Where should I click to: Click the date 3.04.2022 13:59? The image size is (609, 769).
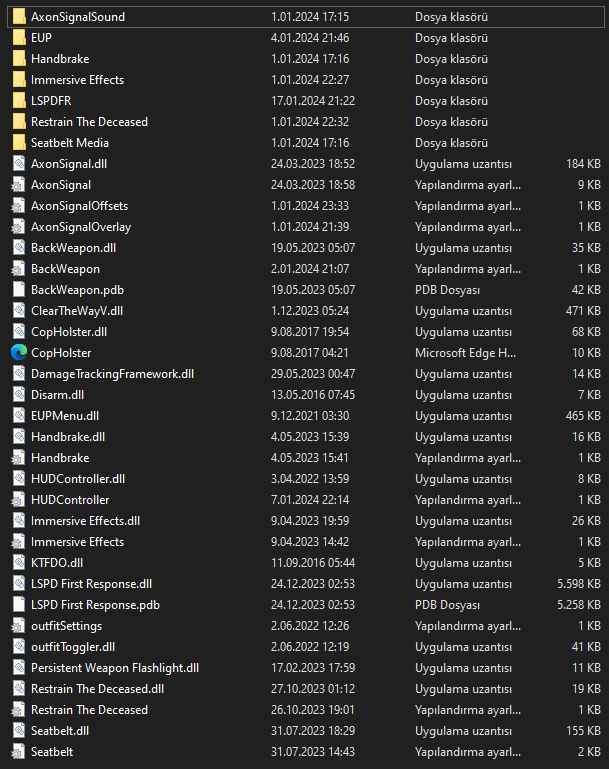[310, 479]
